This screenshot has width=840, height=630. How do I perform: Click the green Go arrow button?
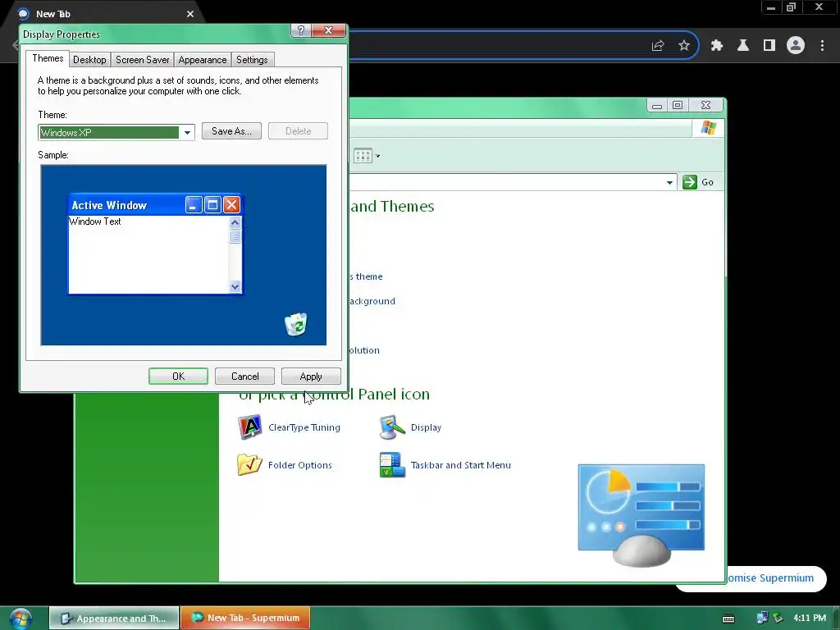tap(690, 182)
